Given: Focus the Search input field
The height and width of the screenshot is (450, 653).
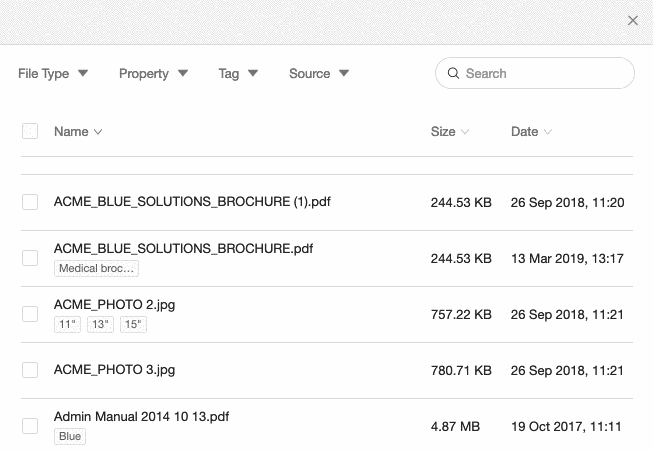Looking at the screenshot, I should coord(535,73).
